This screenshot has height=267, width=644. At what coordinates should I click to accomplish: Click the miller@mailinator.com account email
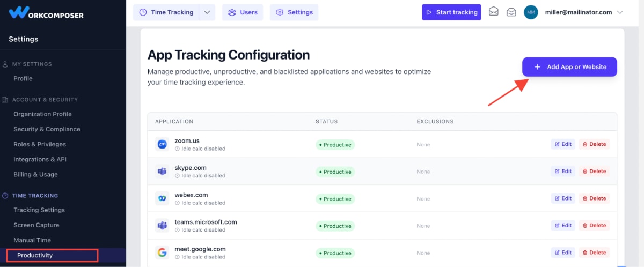pyautogui.click(x=578, y=12)
